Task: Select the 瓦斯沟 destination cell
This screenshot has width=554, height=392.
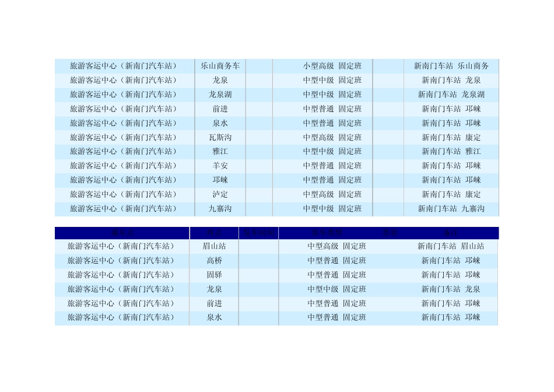Action: [220, 138]
